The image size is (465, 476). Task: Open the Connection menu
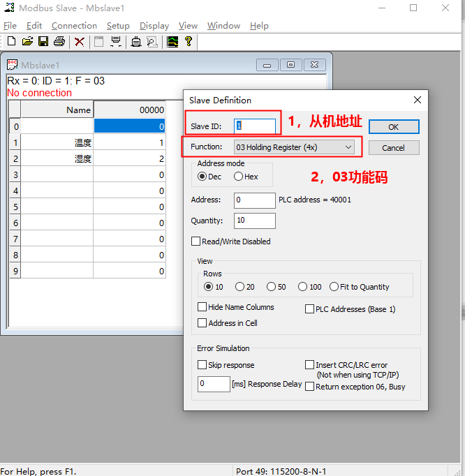[x=74, y=26]
